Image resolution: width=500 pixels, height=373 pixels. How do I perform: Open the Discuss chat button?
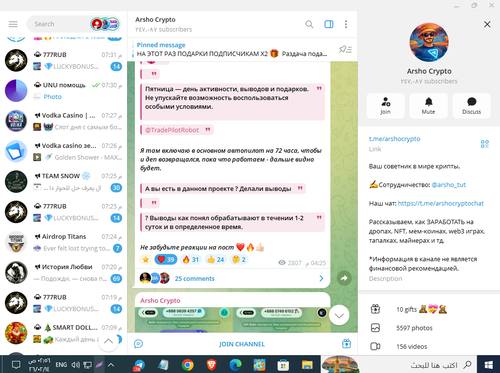[471, 106]
